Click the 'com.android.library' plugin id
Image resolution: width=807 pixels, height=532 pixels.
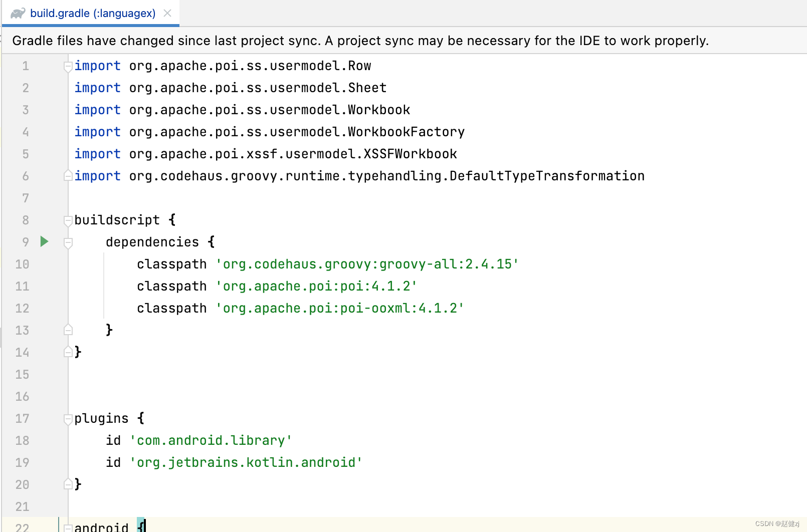211,440
